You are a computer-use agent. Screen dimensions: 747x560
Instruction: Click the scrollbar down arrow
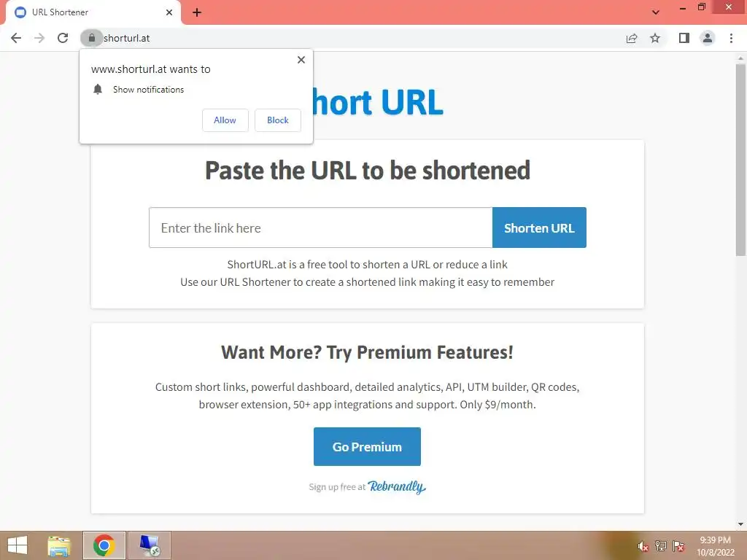[x=740, y=524]
